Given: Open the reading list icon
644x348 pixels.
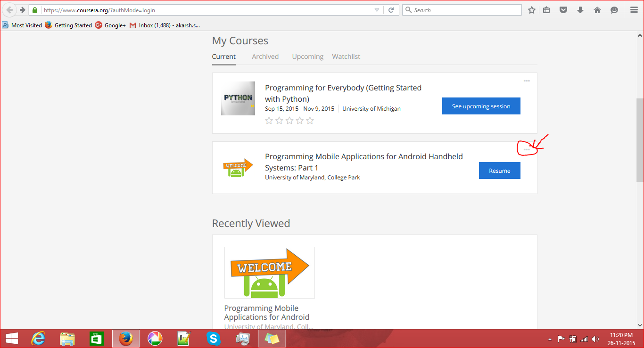Looking at the screenshot, I should click(546, 9).
